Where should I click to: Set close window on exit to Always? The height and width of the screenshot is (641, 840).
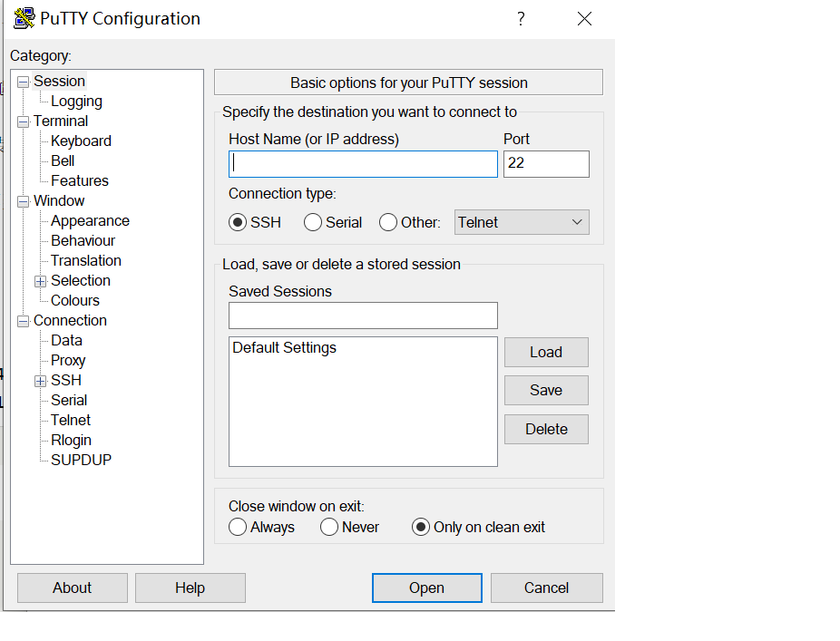pos(238,527)
